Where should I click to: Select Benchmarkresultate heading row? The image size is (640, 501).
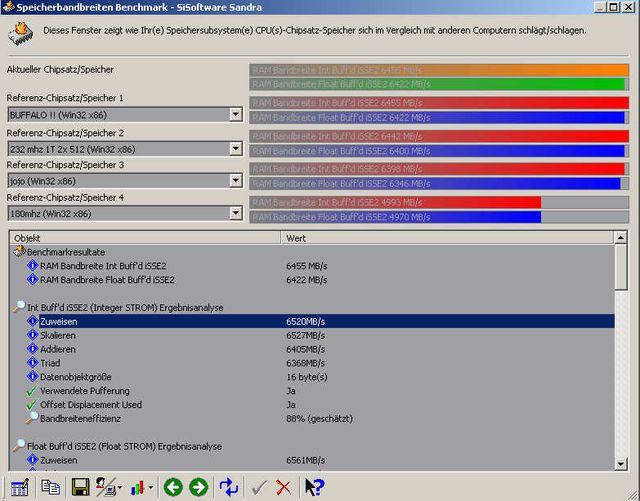point(312,252)
